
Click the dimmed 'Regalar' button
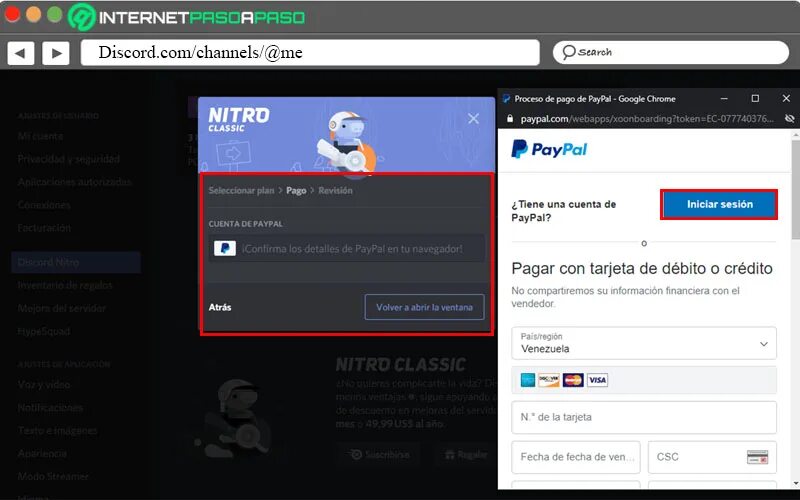pyautogui.click(x=465, y=455)
